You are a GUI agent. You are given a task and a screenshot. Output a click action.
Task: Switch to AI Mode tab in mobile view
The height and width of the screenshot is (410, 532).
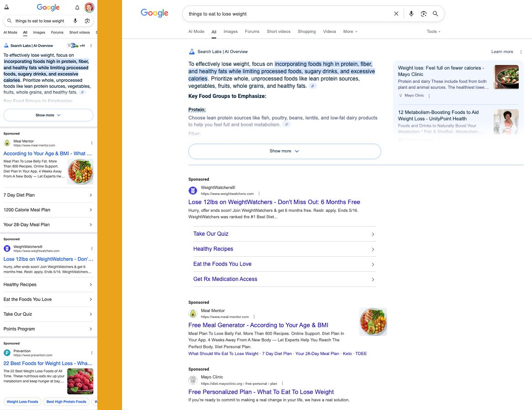[x=10, y=32]
